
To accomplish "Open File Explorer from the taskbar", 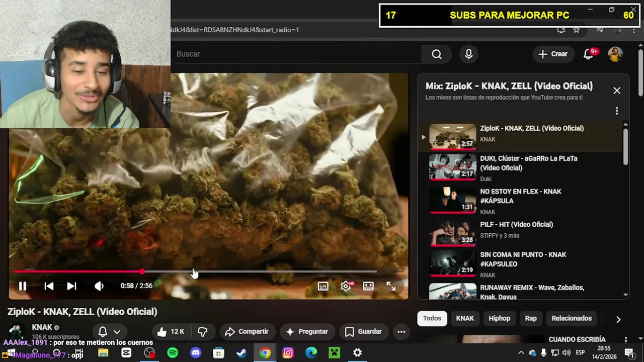I will [x=103, y=353].
